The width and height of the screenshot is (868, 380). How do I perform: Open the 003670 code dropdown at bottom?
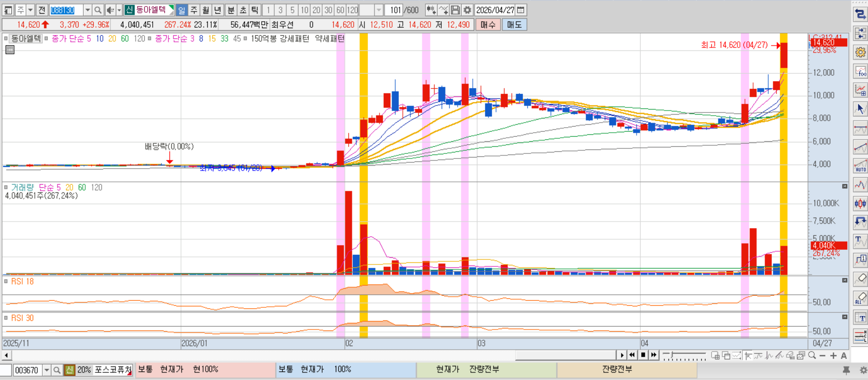click(46, 370)
